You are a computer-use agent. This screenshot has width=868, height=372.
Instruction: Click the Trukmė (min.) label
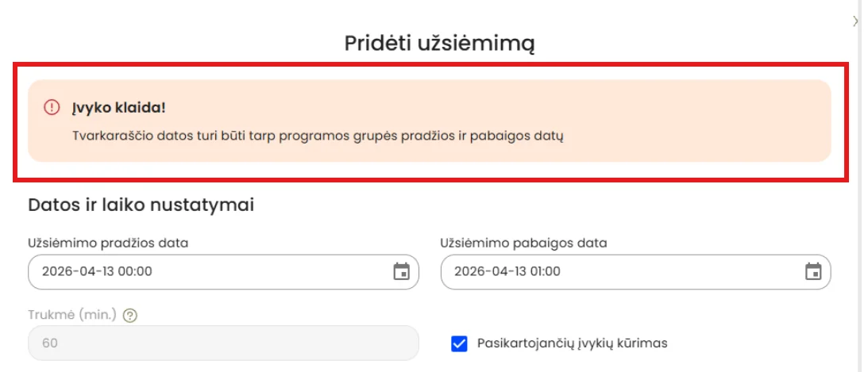click(x=72, y=315)
